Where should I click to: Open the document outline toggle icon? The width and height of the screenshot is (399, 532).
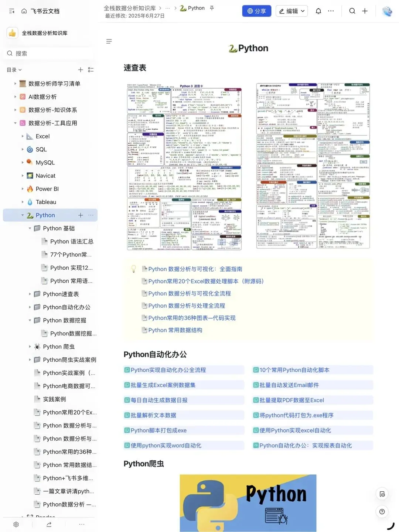click(109, 41)
